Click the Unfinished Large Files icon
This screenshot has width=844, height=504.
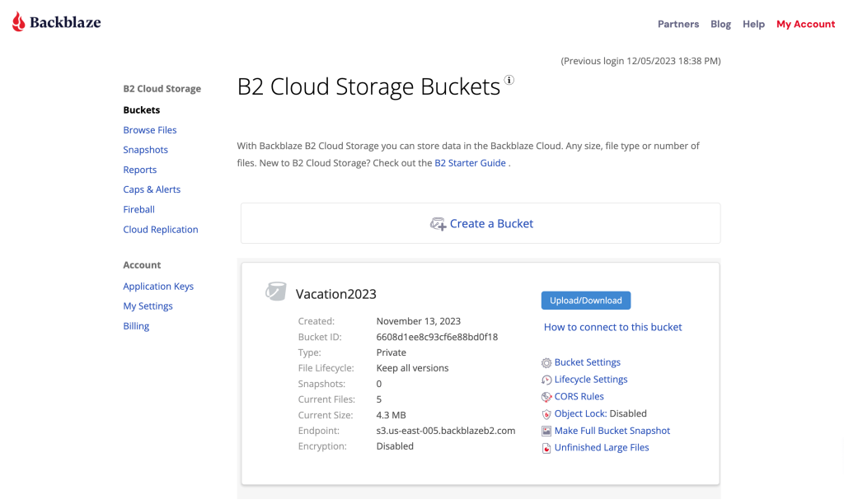pyautogui.click(x=546, y=449)
